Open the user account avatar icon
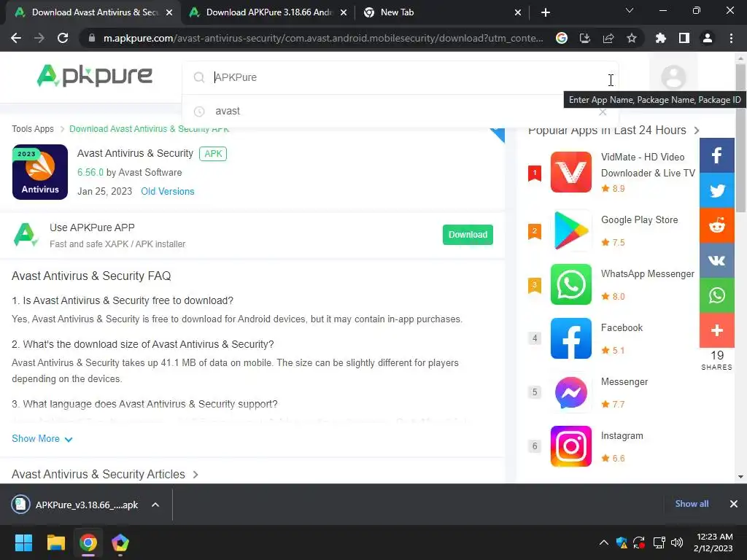This screenshot has height=560, width=747. coord(673,77)
